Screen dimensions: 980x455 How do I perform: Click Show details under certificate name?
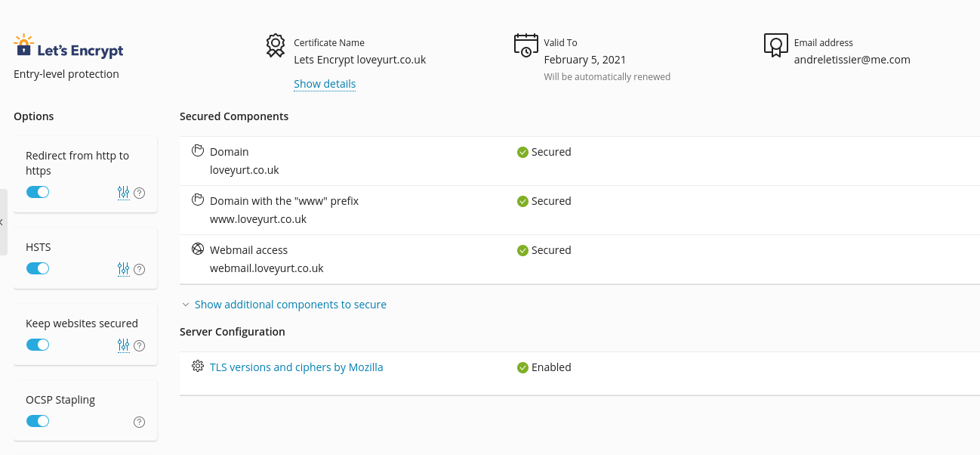(325, 84)
